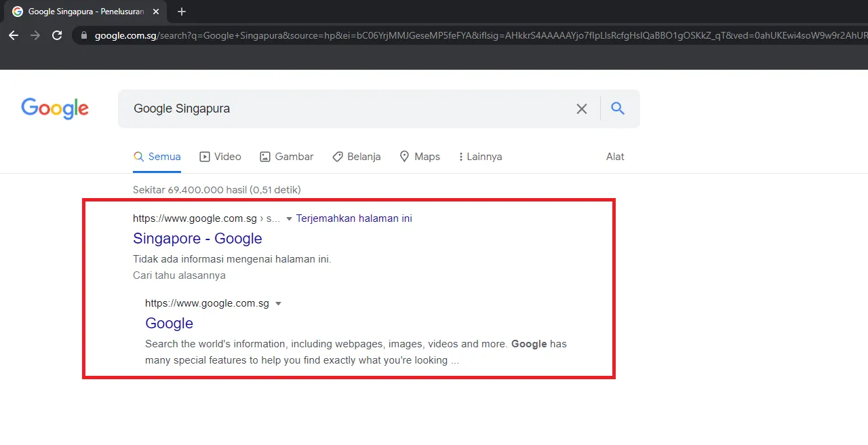
Task: Open the Singapore - Google result
Action: [197, 238]
